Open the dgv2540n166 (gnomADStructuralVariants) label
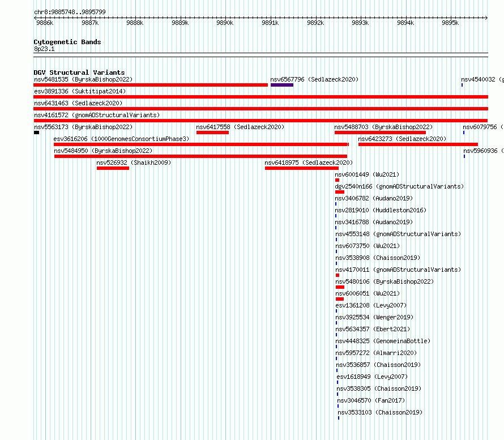This screenshot has width=504, height=440. (x=400, y=186)
